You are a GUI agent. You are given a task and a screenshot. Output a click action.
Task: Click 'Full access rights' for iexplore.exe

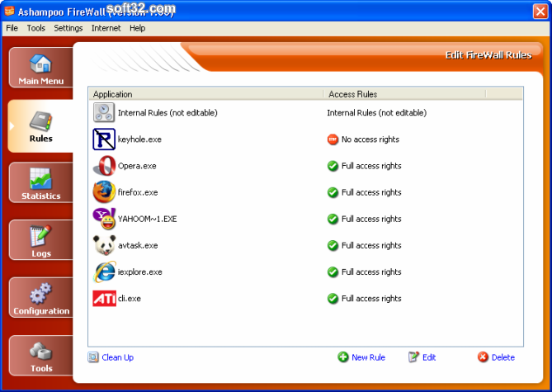tap(371, 272)
